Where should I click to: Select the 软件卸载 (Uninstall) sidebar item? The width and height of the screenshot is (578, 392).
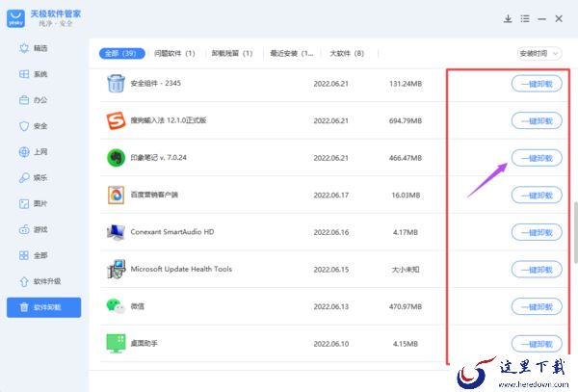click(x=44, y=307)
